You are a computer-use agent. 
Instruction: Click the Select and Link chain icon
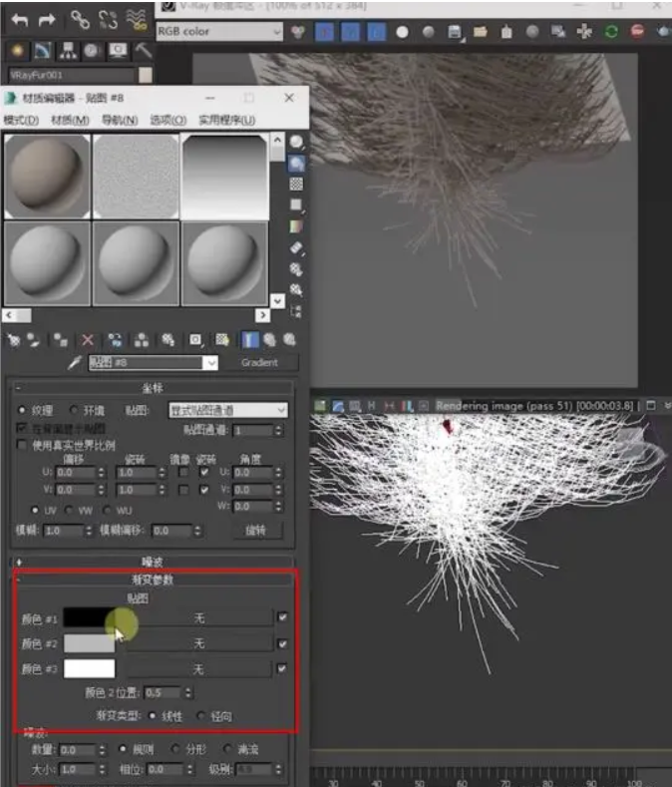tap(80, 18)
